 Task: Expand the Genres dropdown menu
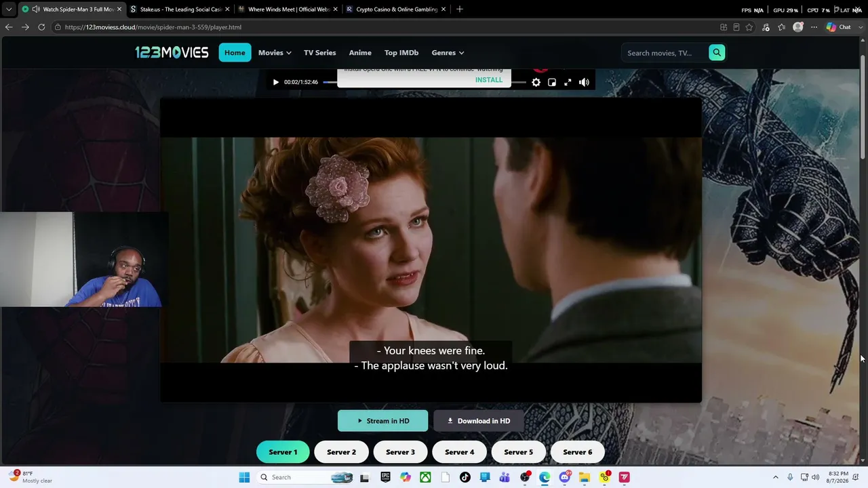[448, 53]
